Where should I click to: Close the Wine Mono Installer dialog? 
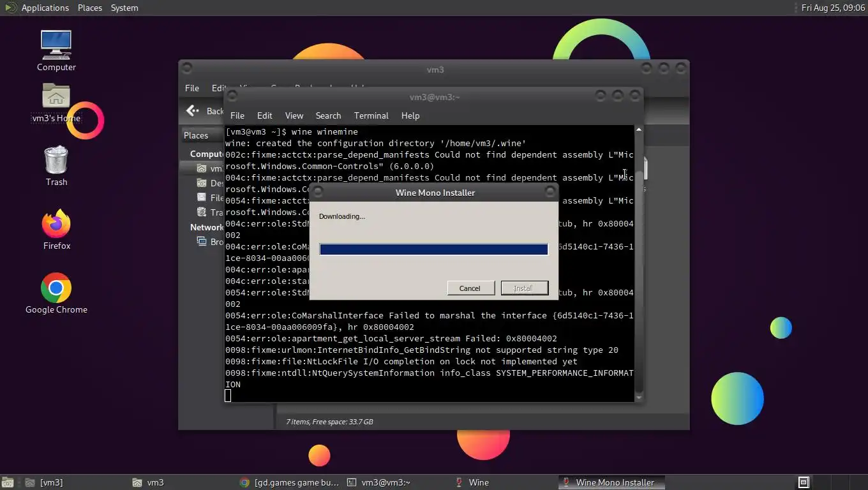pyautogui.click(x=550, y=191)
